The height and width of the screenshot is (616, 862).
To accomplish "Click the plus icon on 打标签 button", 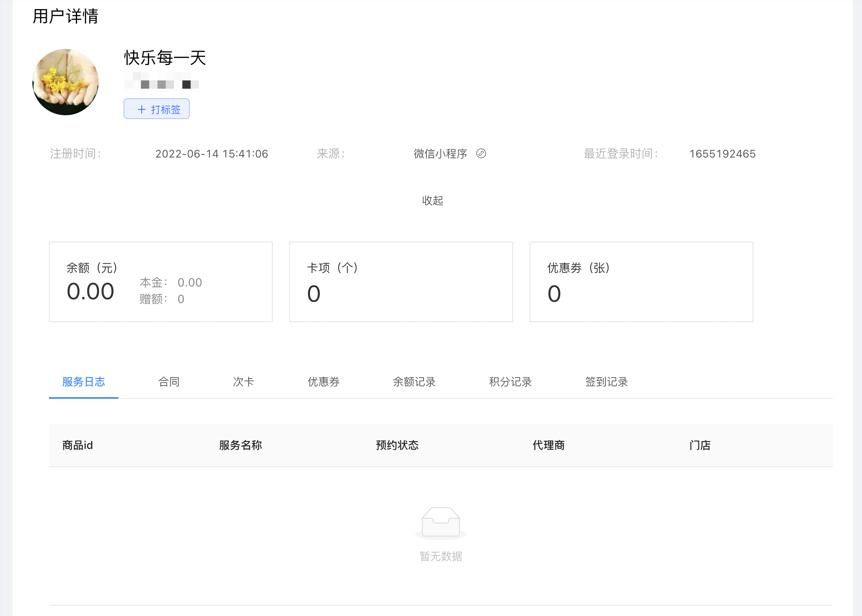I will pos(142,109).
